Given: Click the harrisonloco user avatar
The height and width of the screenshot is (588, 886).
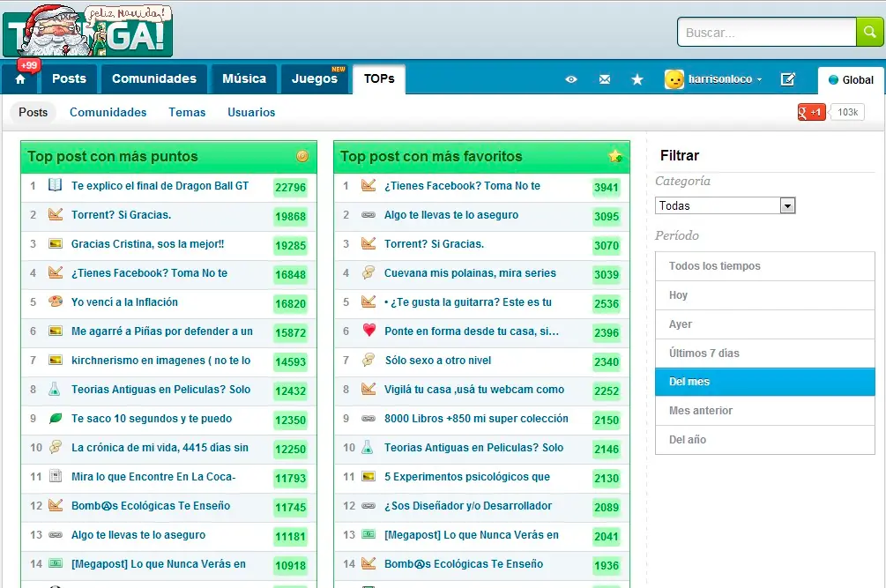Looking at the screenshot, I should coord(674,79).
